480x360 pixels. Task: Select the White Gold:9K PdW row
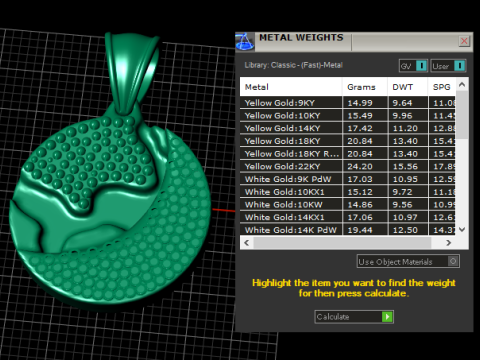(348, 179)
